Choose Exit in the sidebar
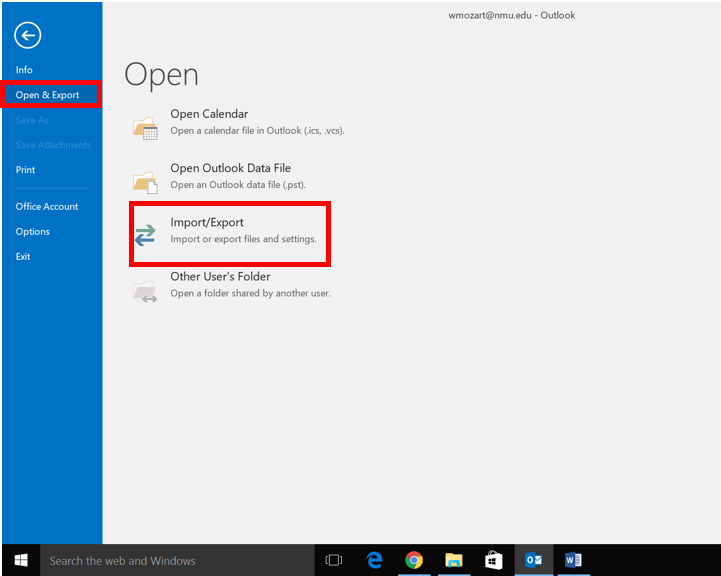The width and height of the screenshot is (721, 576). click(23, 257)
